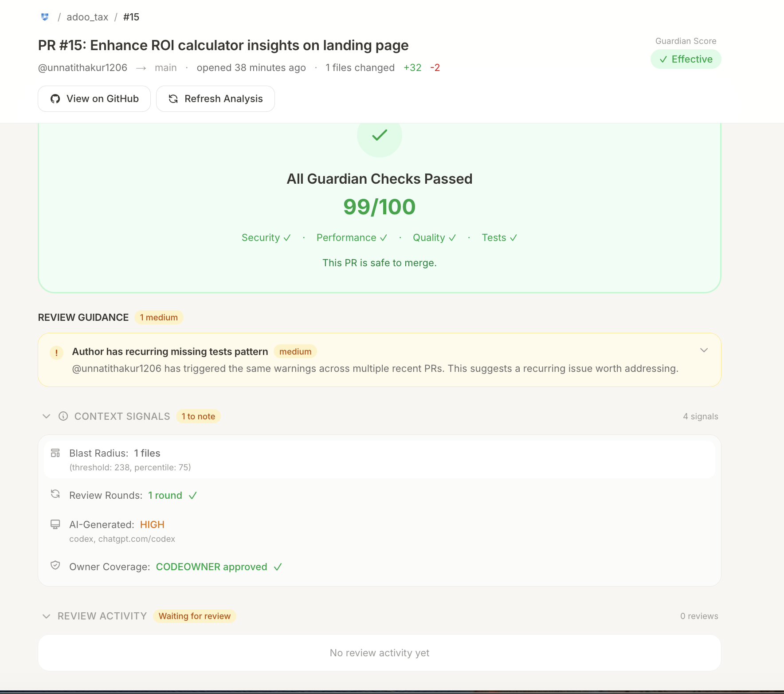Click the refresh icon inside Refresh Analysis button
This screenshot has width=784, height=694.
173,99
